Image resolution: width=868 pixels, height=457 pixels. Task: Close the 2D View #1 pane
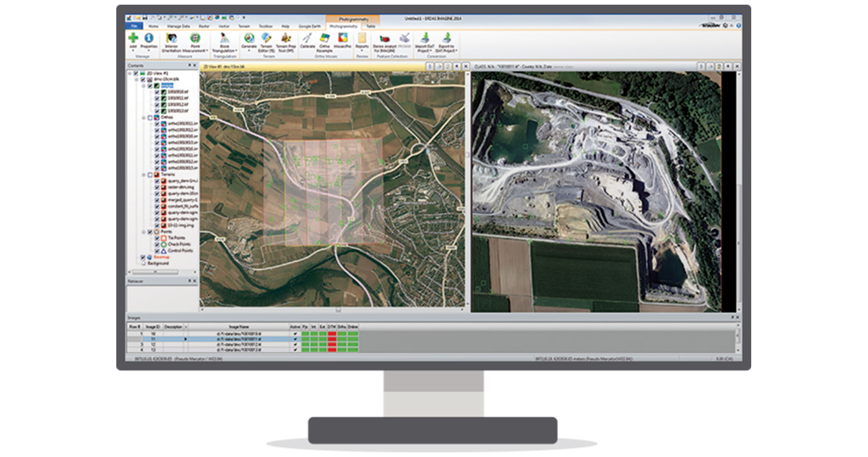[466, 66]
